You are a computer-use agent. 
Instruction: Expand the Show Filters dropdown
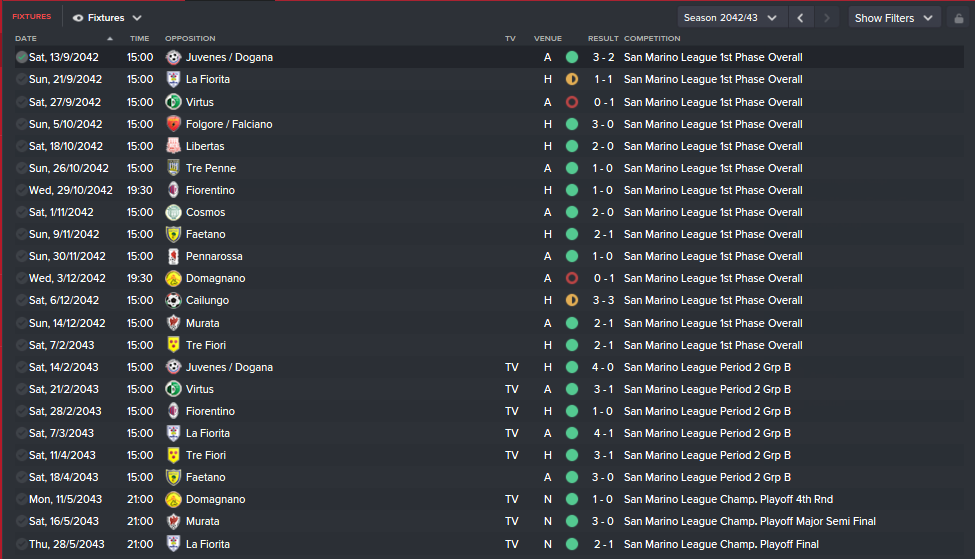(894, 18)
